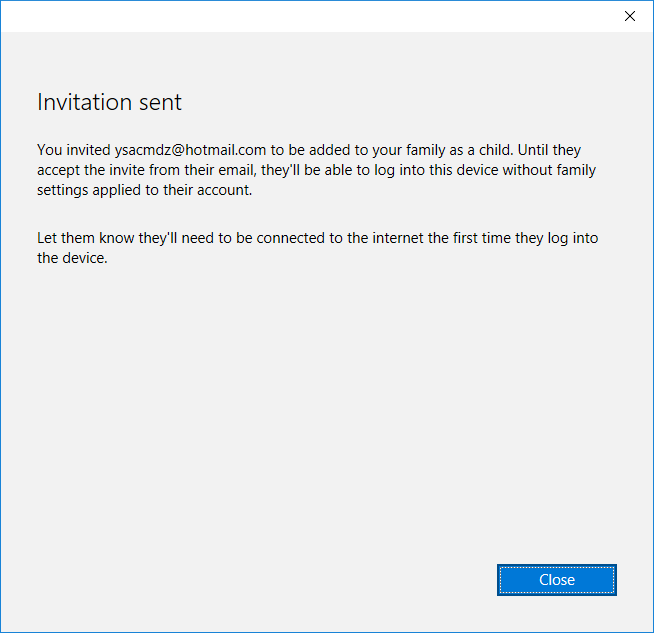654x633 pixels.
Task: Click the "You invited" text
Action: point(73,150)
